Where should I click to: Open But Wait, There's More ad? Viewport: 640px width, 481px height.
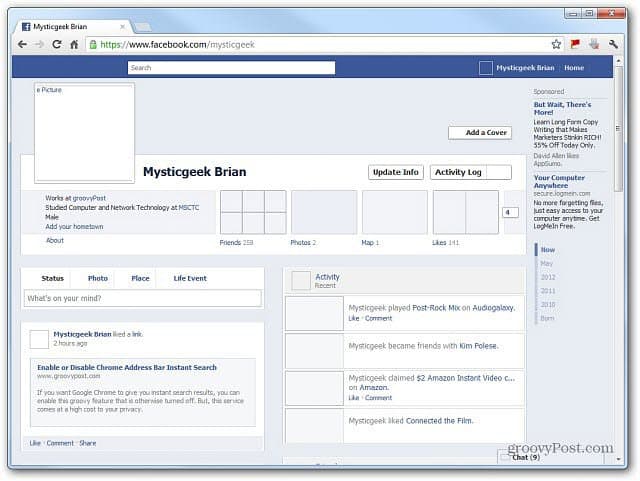tap(562, 108)
